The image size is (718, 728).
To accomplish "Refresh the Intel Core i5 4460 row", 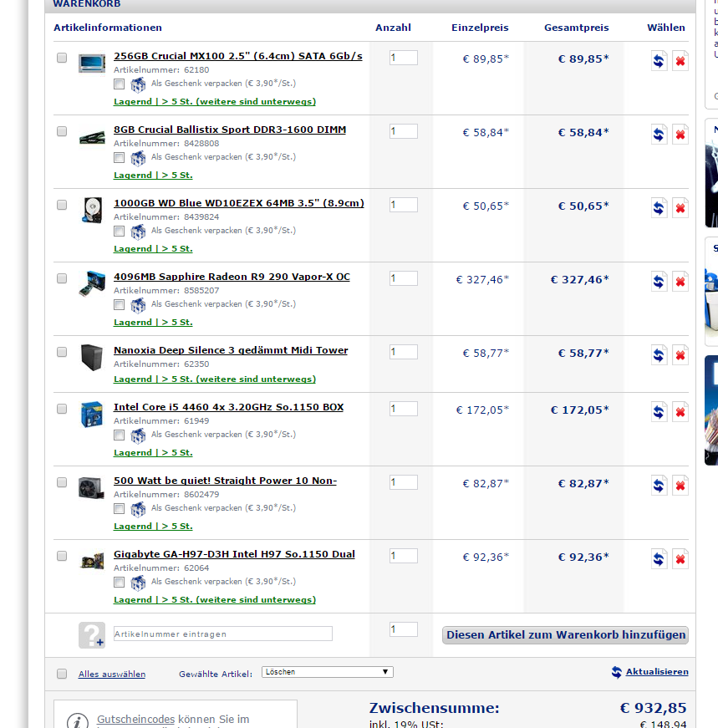I will pyautogui.click(x=659, y=412).
